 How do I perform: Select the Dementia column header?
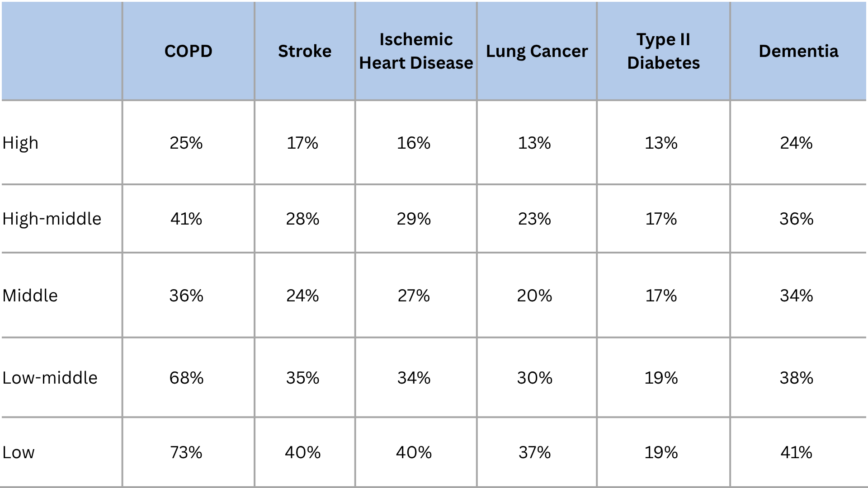(x=798, y=51)
